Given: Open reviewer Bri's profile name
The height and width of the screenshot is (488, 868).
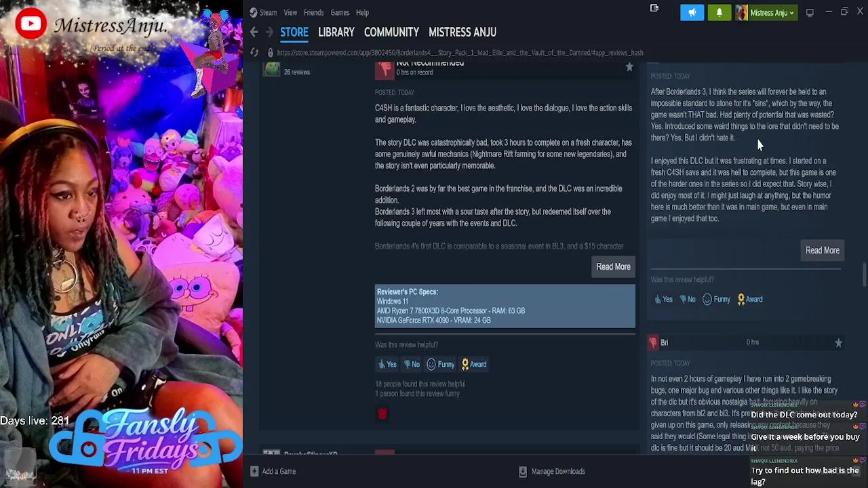Looking at the screenshot, I should [x=664, y=343].
